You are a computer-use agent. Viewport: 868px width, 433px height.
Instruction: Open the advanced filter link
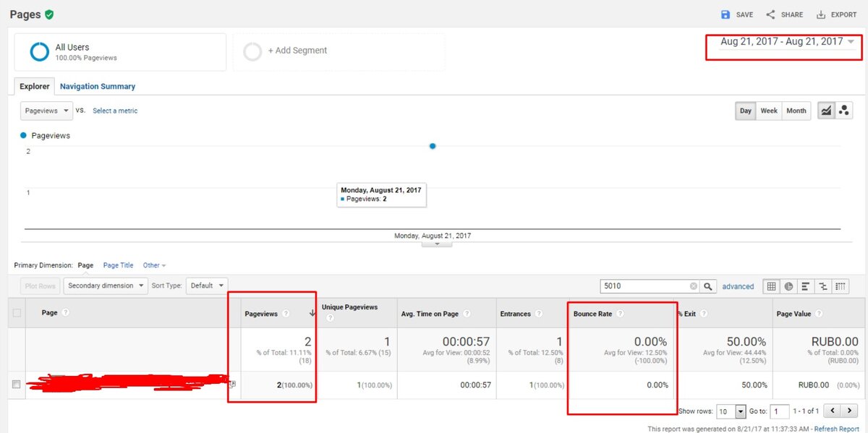coord(738,286)
